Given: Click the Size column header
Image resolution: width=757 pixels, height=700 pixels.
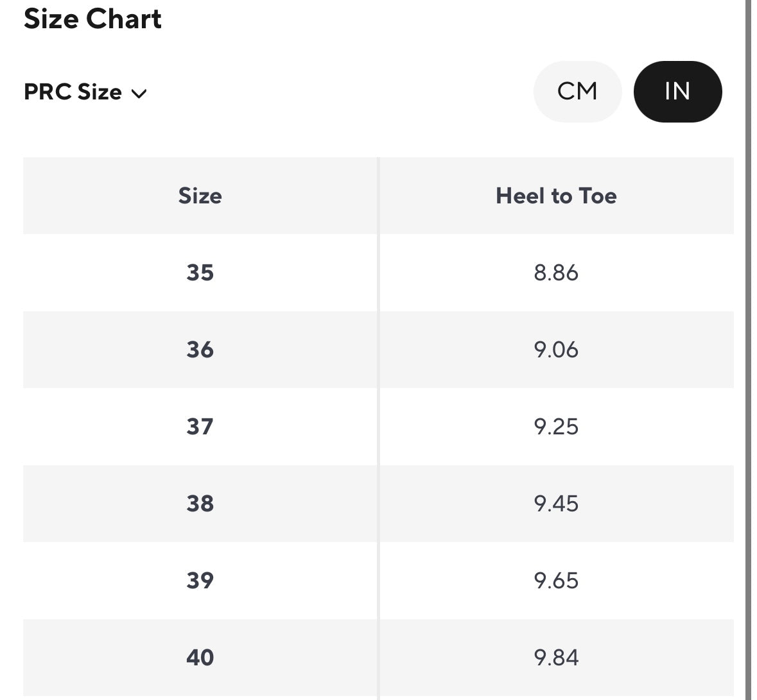Looking at the screenshot, I should coord(200,196).
